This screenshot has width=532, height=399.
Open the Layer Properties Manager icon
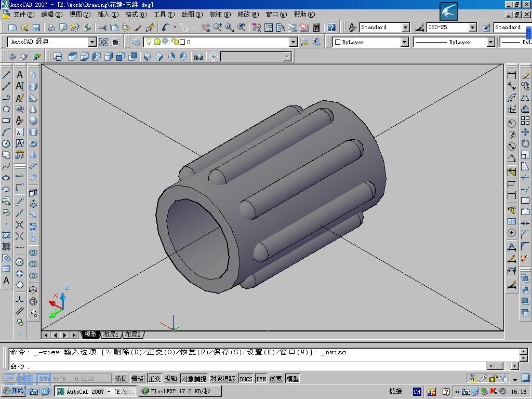click(x=137, y=42)
